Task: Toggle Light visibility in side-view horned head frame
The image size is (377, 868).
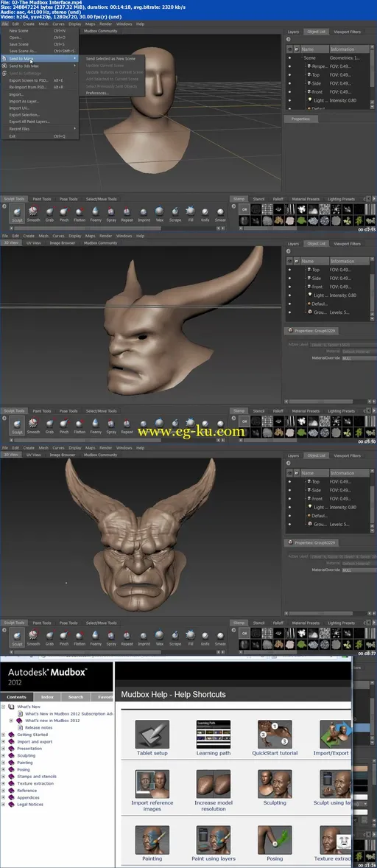Action: [x=289, y=295]
